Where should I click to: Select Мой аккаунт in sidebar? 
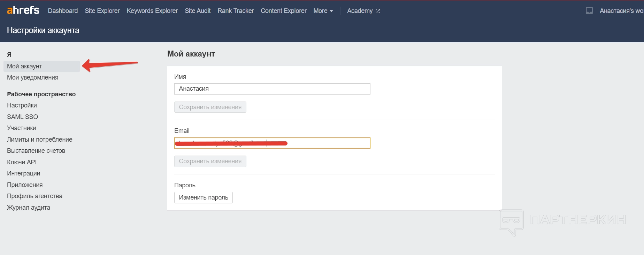[x=24, y=66]
